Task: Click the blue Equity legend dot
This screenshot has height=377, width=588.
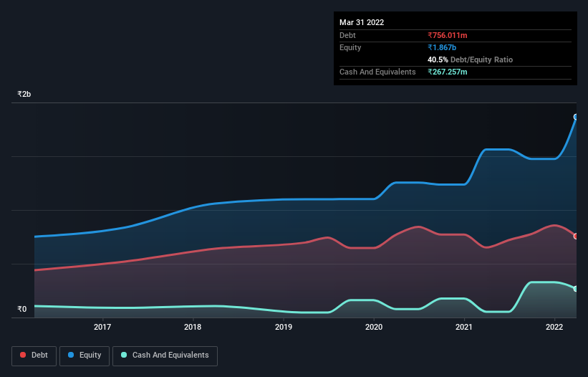Action: (71, 355)
